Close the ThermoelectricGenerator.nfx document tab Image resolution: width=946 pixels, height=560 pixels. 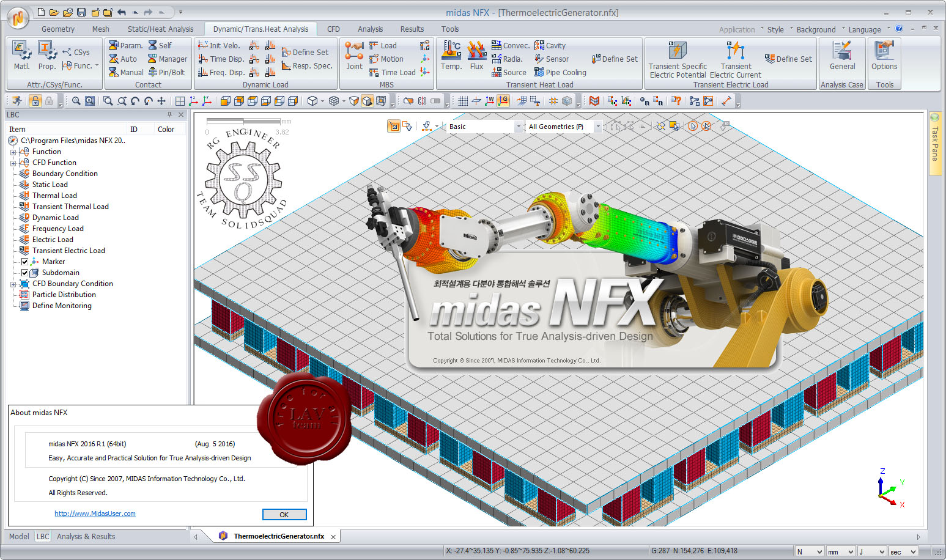point(333,537)
